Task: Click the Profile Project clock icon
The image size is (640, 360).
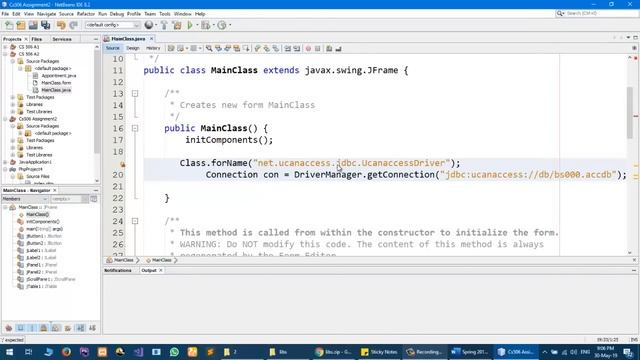Action: 222,25
